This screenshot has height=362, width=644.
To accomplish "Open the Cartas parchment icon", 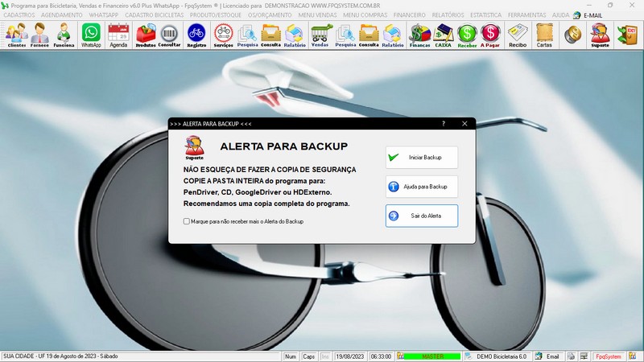I will pyautogui.click(x=544, y=35).
